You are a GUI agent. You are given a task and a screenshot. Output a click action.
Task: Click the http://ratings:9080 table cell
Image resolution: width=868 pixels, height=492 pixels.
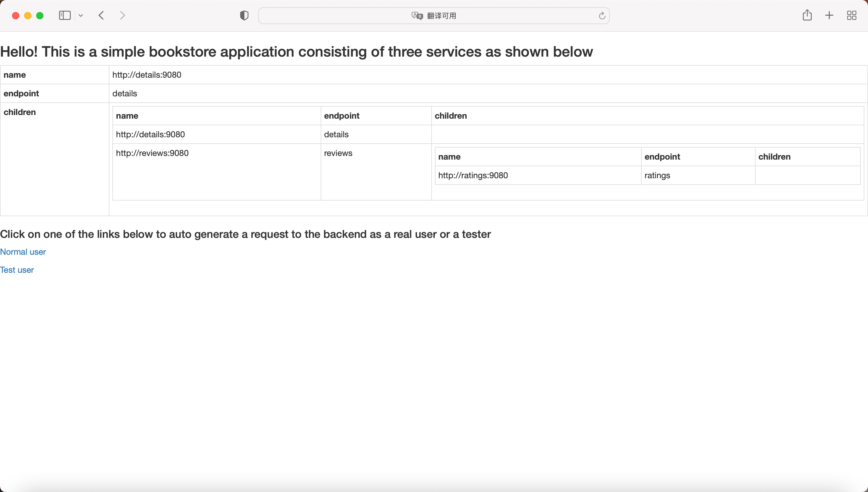click(473, 175)
